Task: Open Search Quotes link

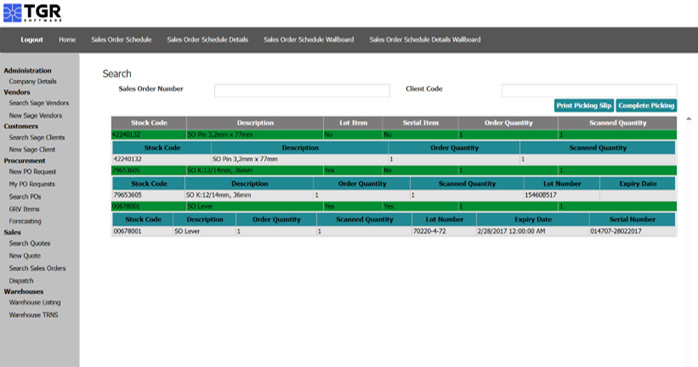Action: point(29,243)
